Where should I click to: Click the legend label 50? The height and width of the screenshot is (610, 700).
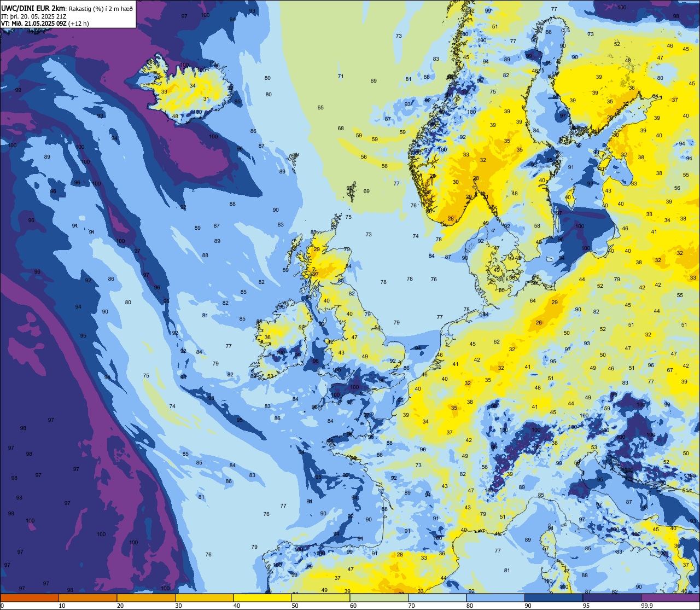[295, 606]
